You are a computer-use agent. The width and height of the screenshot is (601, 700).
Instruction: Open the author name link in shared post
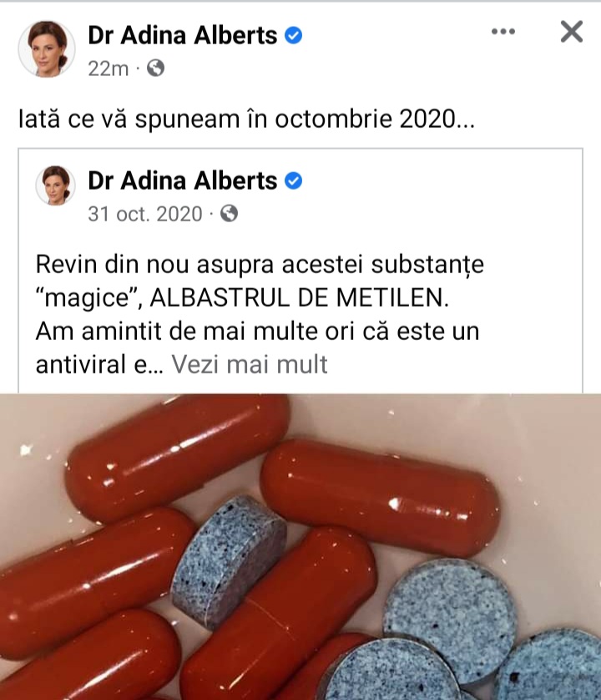tap(183, 180)
